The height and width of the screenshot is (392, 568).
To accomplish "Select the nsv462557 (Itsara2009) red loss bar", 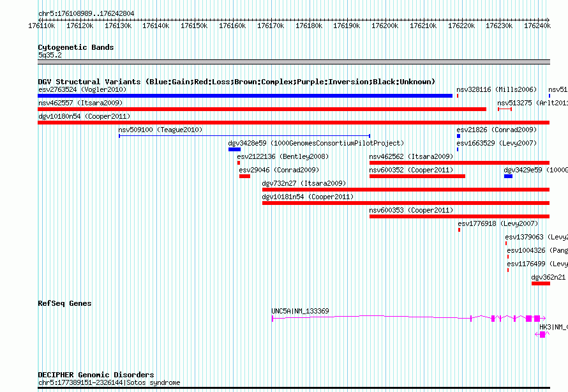I will [x=262, y=109].
